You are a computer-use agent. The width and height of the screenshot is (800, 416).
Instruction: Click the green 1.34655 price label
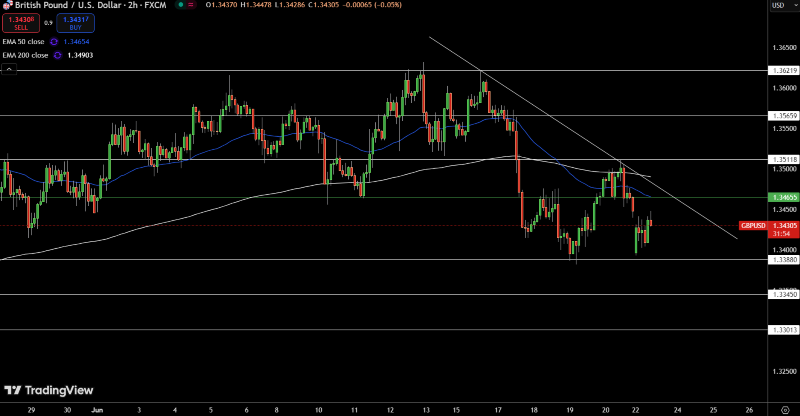[783, 197]
